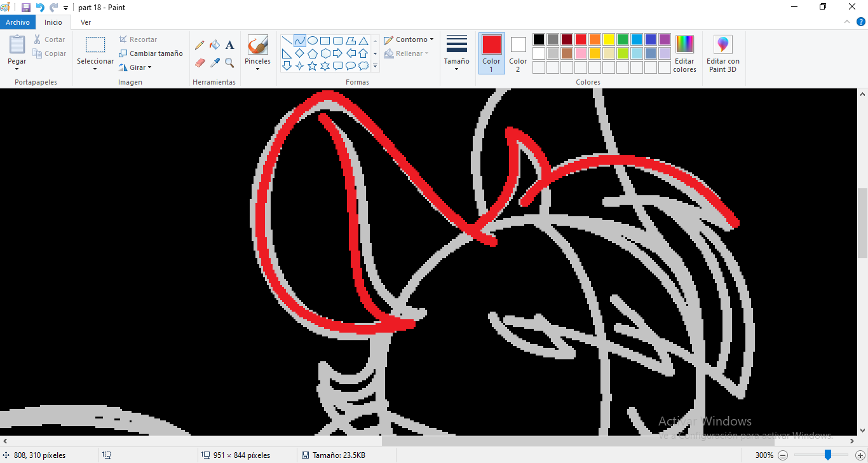Choose the light gray palette swatch
Viewport: 868px width, 463px height.
pyautogui.click(x=553, y=53)
